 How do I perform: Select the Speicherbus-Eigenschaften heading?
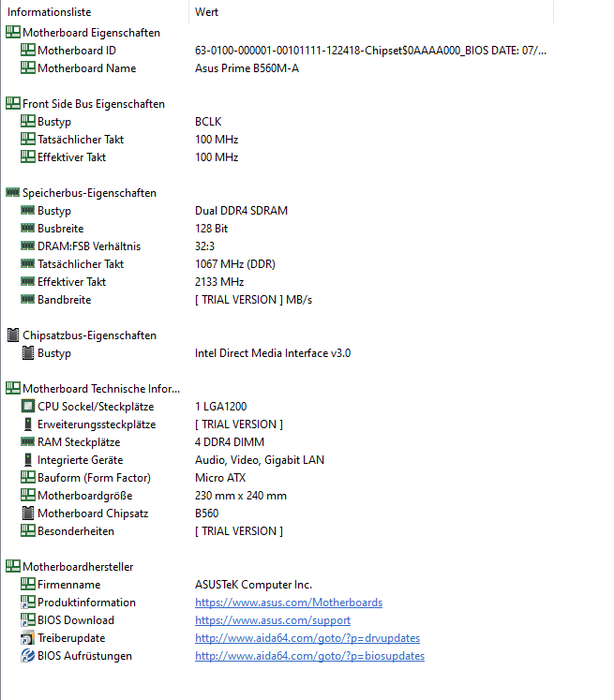tap(89, 193)
